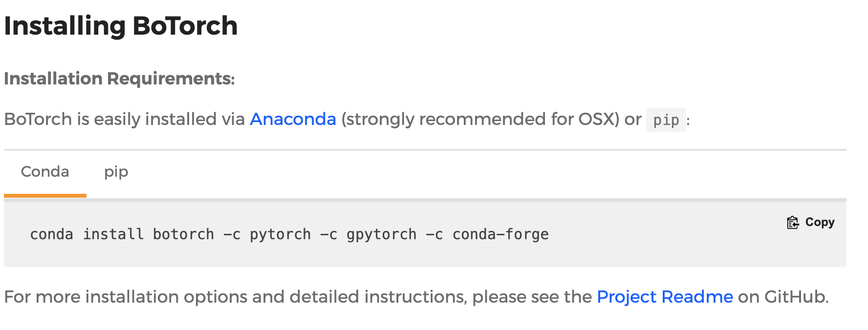Select the pip tab
Viewport: 868px width, 330px height.
click(x=116, y=172)
